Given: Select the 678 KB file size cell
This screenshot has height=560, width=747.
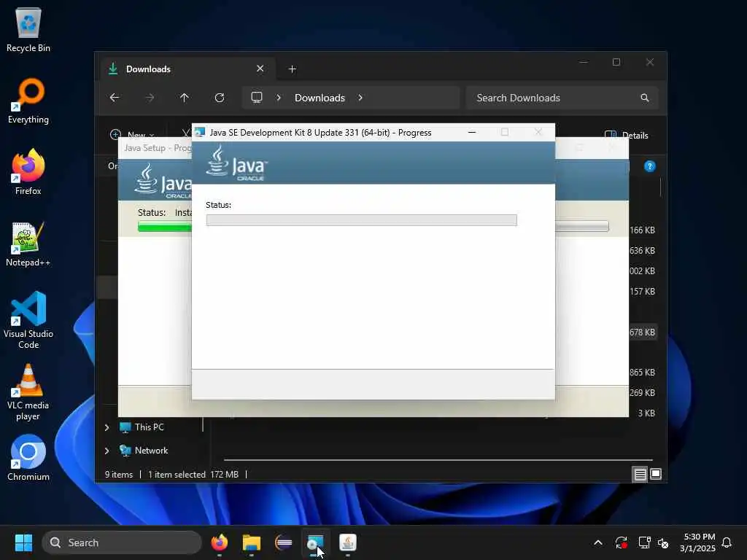Looking at the screenshot, I should 642,332.
